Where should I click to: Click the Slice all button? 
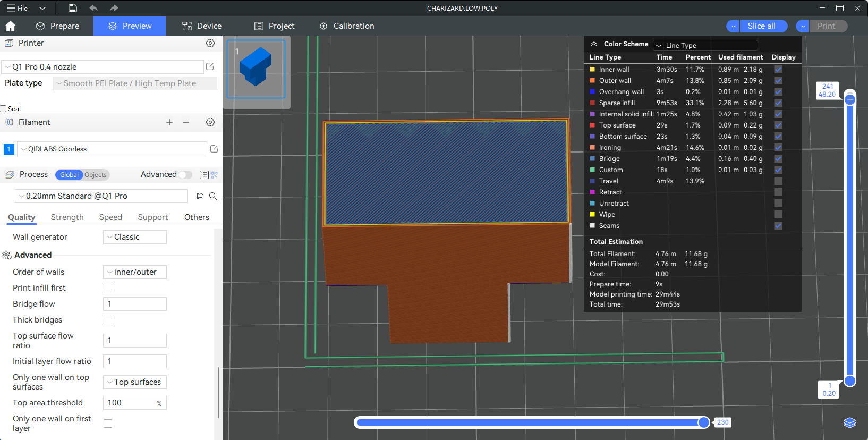761,26
